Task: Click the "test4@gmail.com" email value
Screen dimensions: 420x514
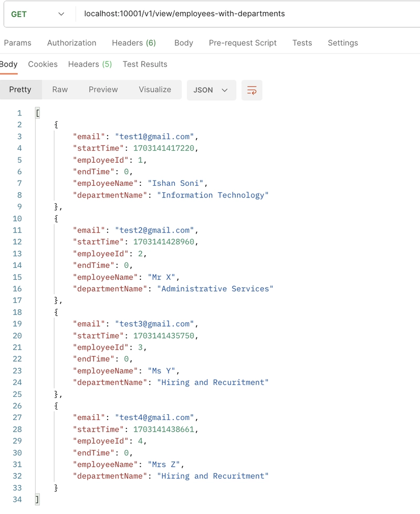Action: pyautogui.click(x=154, y=417)
